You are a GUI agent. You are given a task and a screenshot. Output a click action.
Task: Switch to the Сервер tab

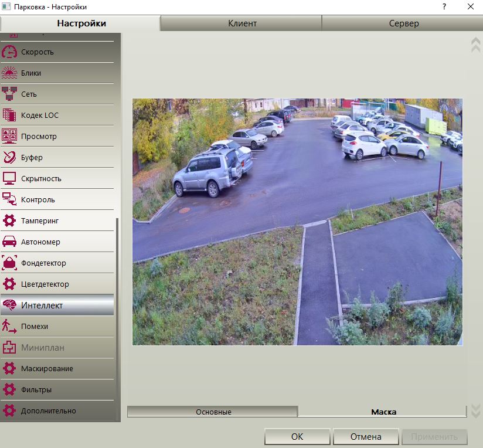(403, 23)
